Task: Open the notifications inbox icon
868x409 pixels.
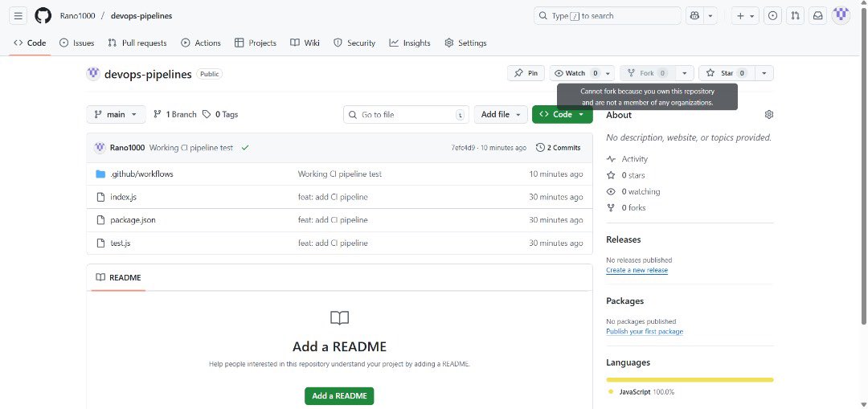Action: tap(817, 16)
